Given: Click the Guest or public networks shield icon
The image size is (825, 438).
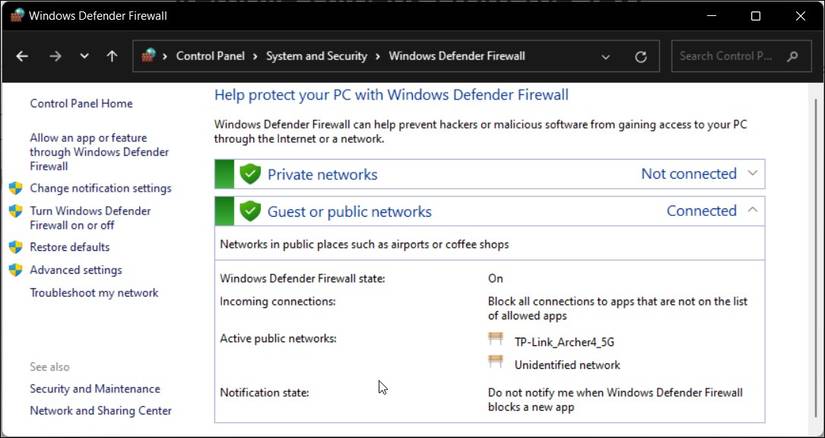Looking at the screenshot, I should [x=250, y=211].
